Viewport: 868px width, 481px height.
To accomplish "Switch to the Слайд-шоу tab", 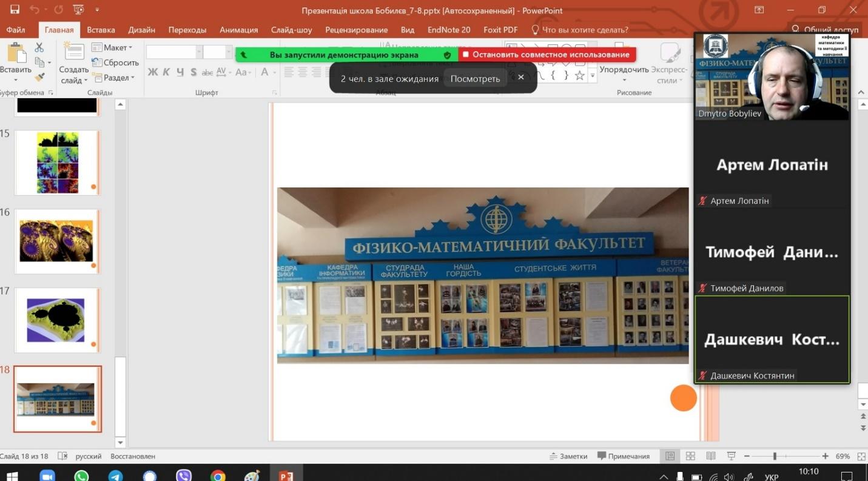I will 291,30.
